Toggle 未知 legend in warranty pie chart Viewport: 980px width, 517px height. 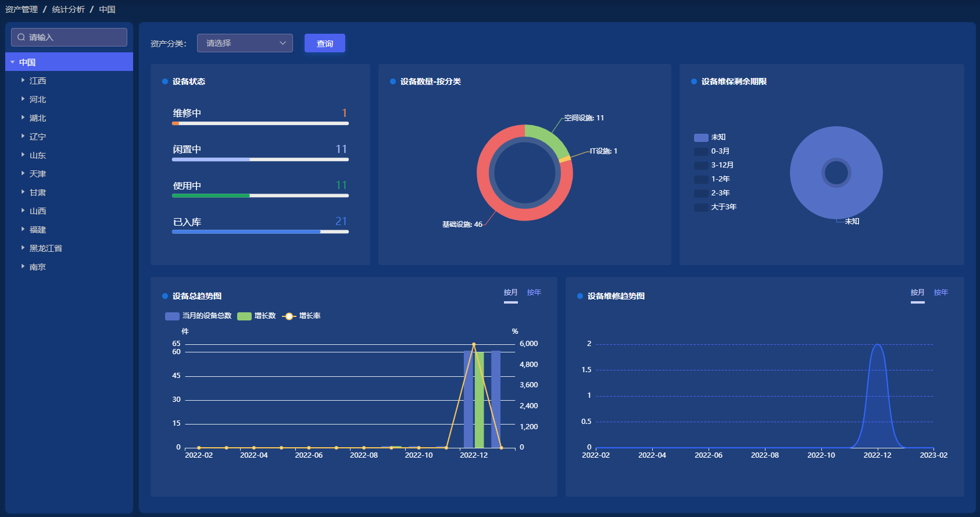[701, 137]
